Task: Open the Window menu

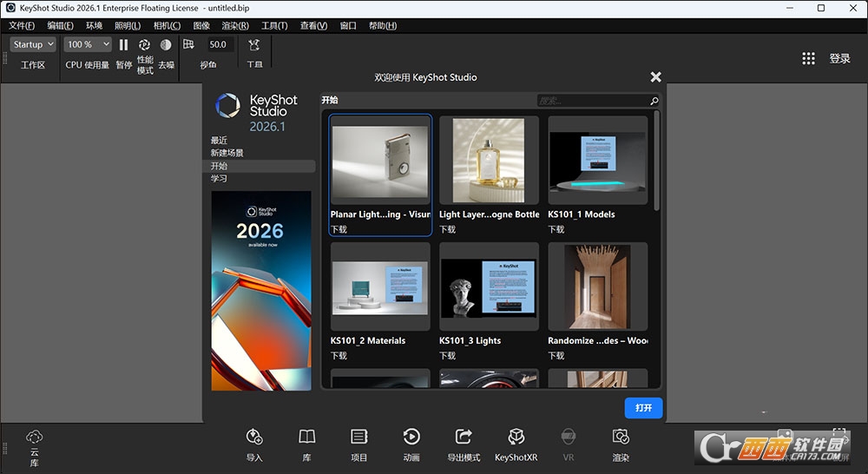Action: point(348,25)
